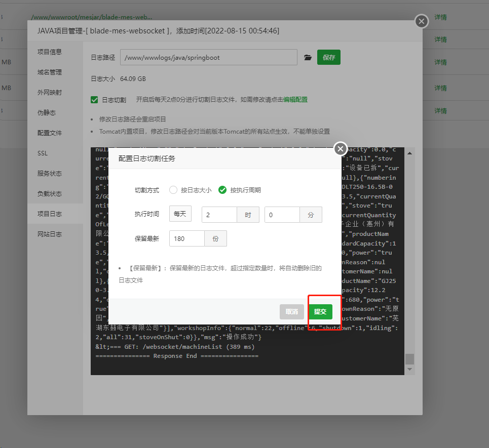
Task: Click the 分 minute unit label
Action: point(311,215)
